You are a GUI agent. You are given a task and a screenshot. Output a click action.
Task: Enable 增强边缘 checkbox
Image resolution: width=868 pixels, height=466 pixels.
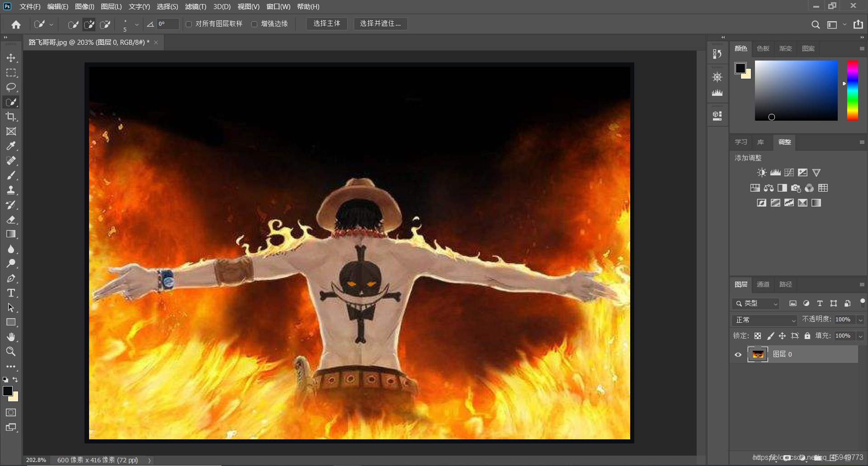(x=255, y=24)
